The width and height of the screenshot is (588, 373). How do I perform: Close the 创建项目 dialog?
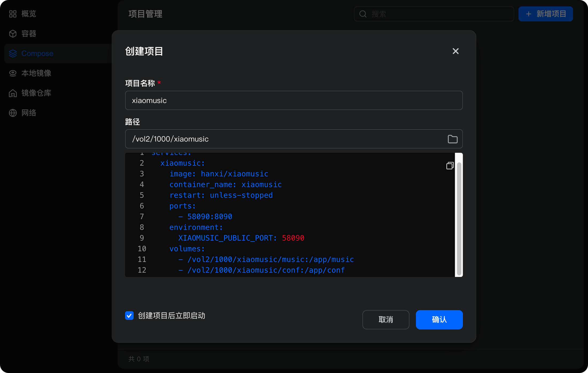coord(455,51)
